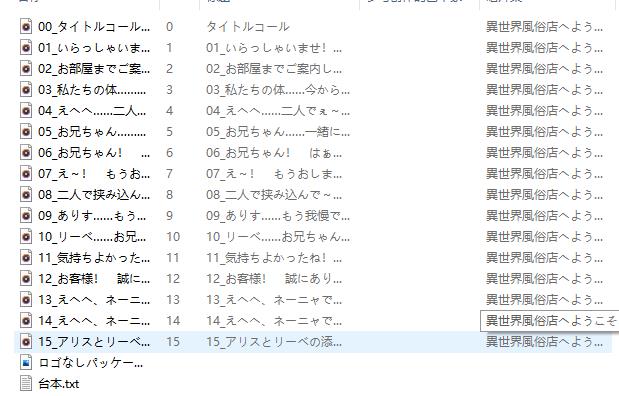Select file name 13_えへへ、ネーニ
This screenshot has width=619, height=396.
94,299
